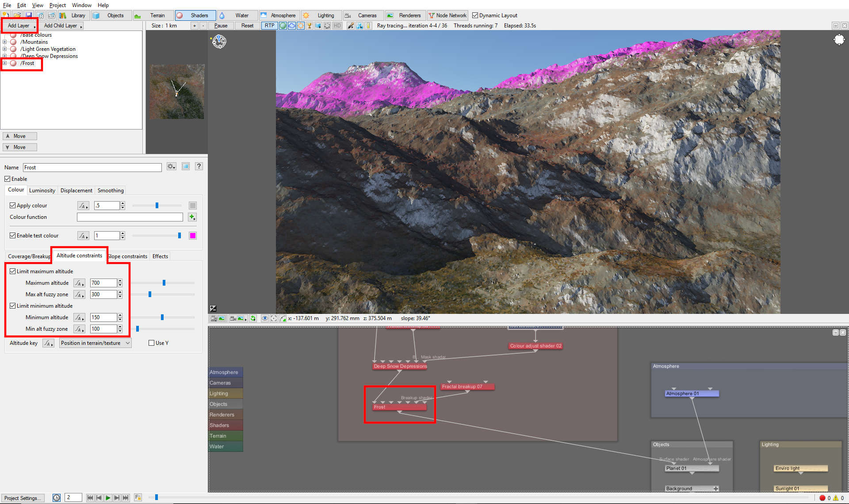Viewport: 849px width, 504px height.
Task: Click the save project floppy icon
Action: pos(29,15)
